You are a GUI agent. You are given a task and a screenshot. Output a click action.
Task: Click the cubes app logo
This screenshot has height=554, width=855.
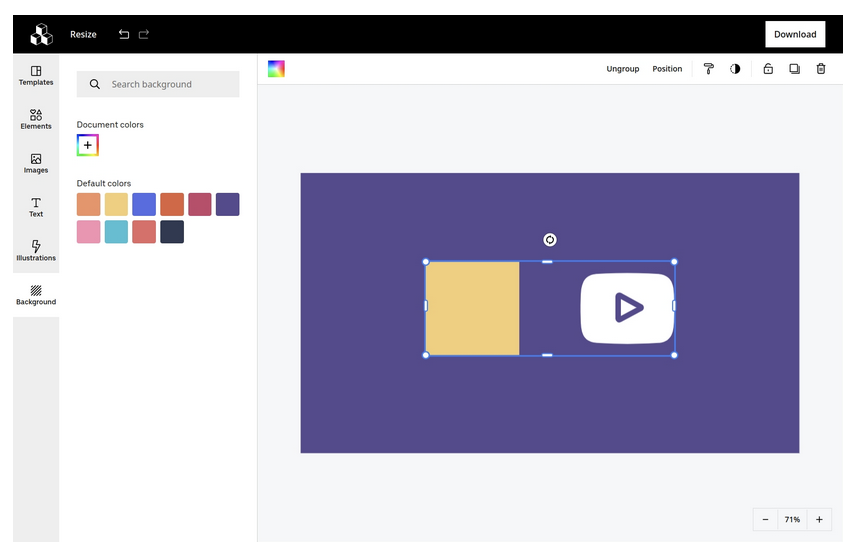41,34
